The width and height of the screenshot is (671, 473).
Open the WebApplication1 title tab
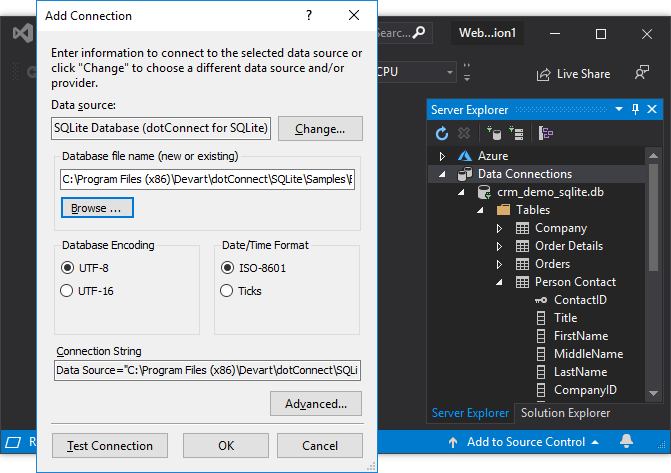(487, 33)
